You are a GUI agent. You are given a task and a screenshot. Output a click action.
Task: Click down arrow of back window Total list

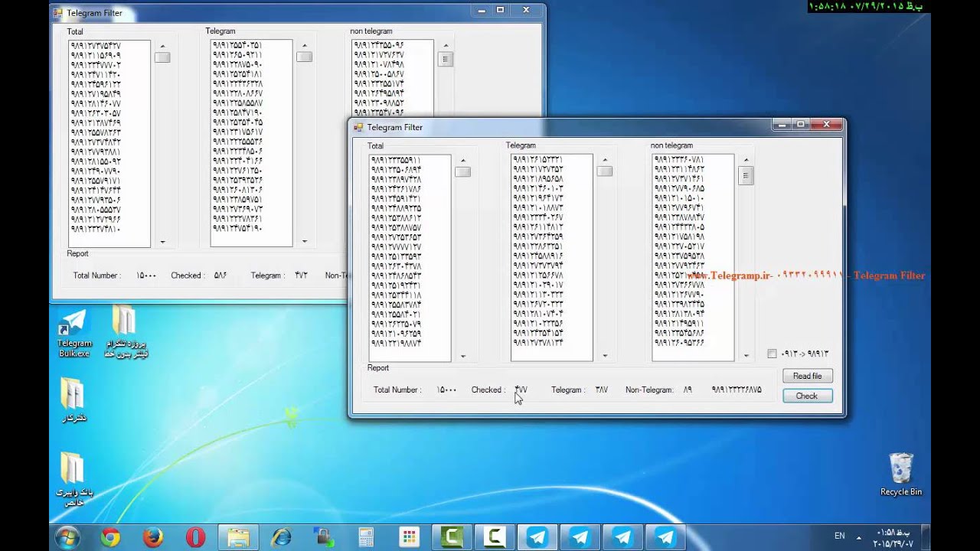[162, 242]
